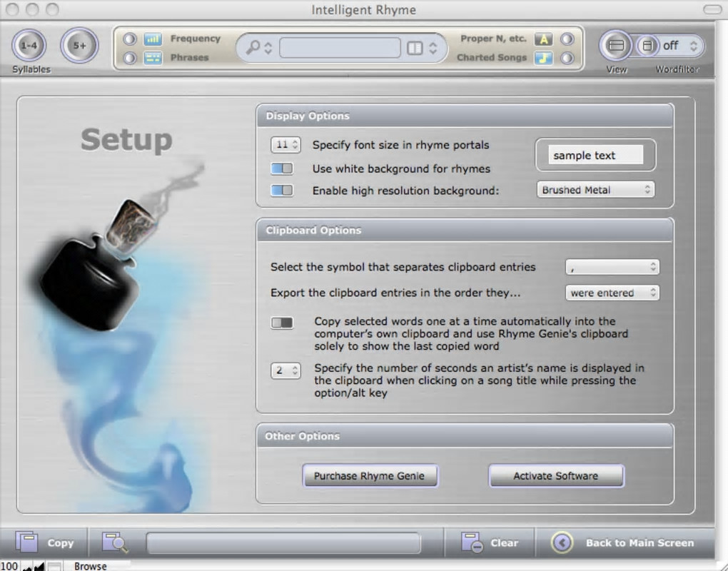Toggle automatic copy to computer's clipboard switch
Viewport: 728px width, 571px height.
pyautogui.click(x=282, y=323)
